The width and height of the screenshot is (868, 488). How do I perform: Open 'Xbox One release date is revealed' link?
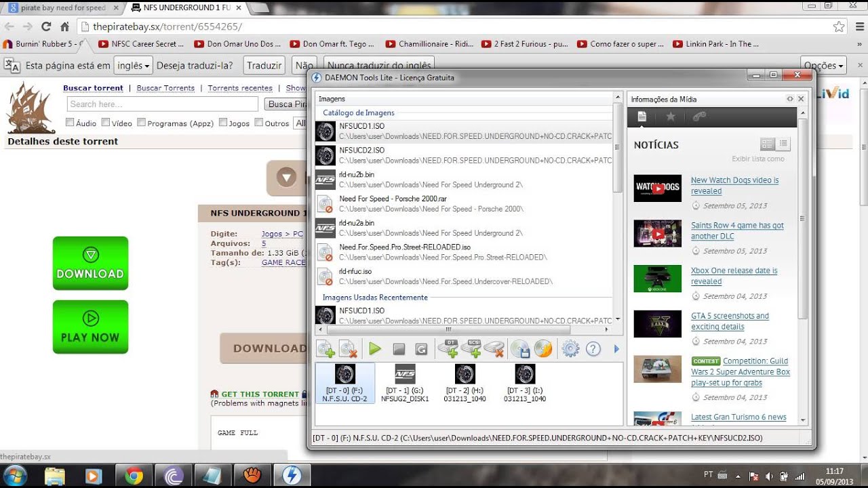coord(734,276)
